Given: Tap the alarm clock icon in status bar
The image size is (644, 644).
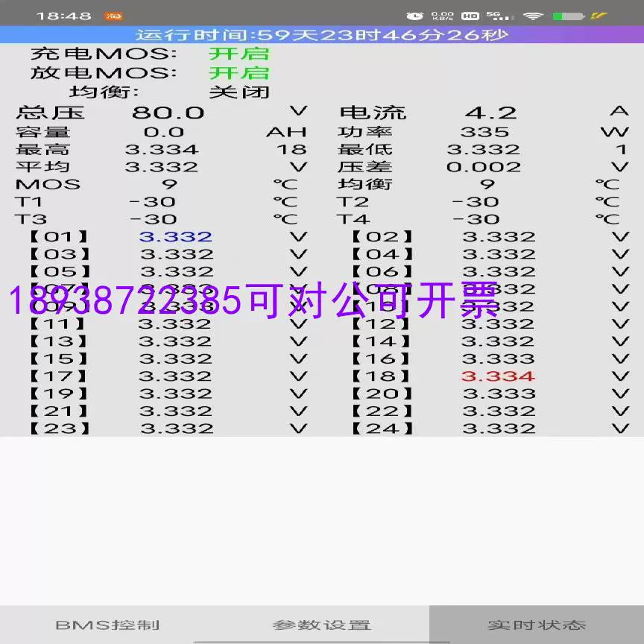Looking at the screenshot, I should [x=415, y=16].
